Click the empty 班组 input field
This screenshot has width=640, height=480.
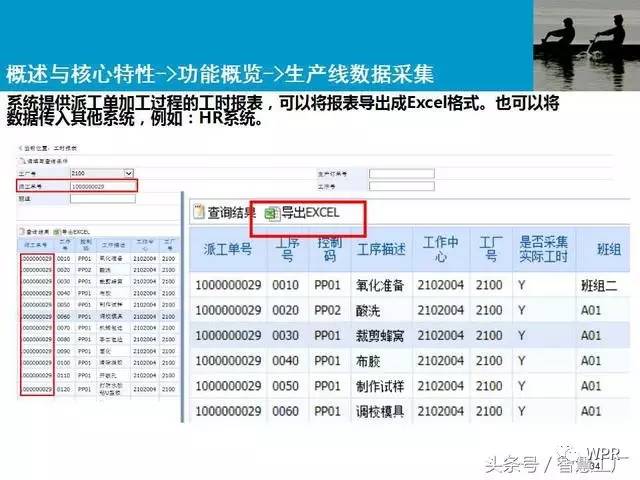100,199
